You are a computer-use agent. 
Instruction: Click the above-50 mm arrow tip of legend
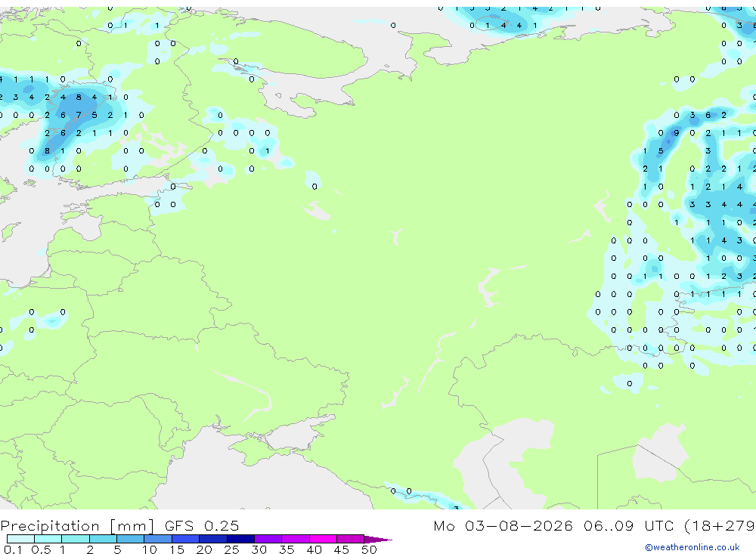[378, 540]
